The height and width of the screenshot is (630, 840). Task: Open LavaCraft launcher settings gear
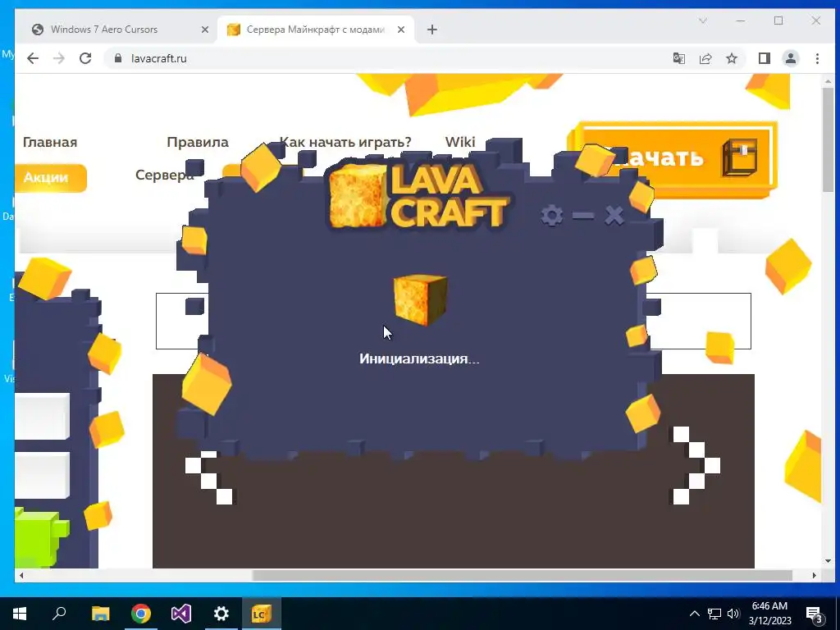[x=551, y=216]
